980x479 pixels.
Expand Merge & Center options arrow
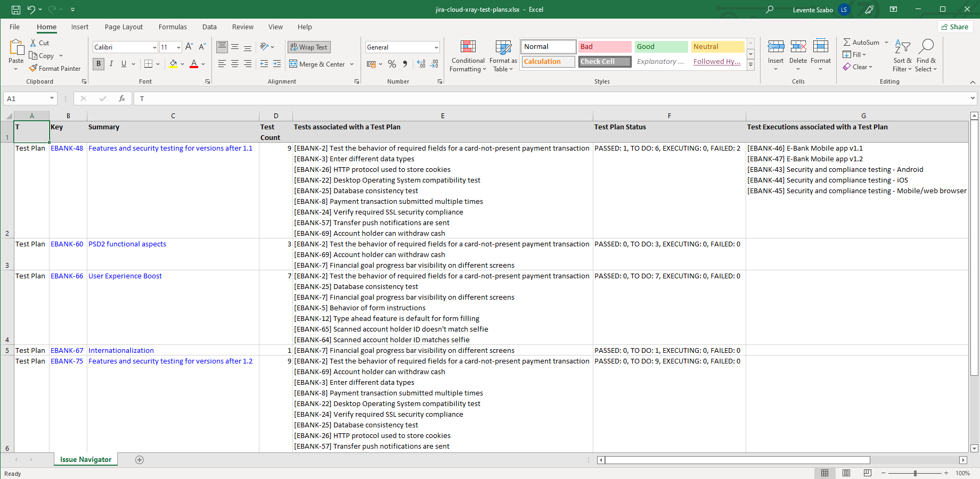(352, 64)
